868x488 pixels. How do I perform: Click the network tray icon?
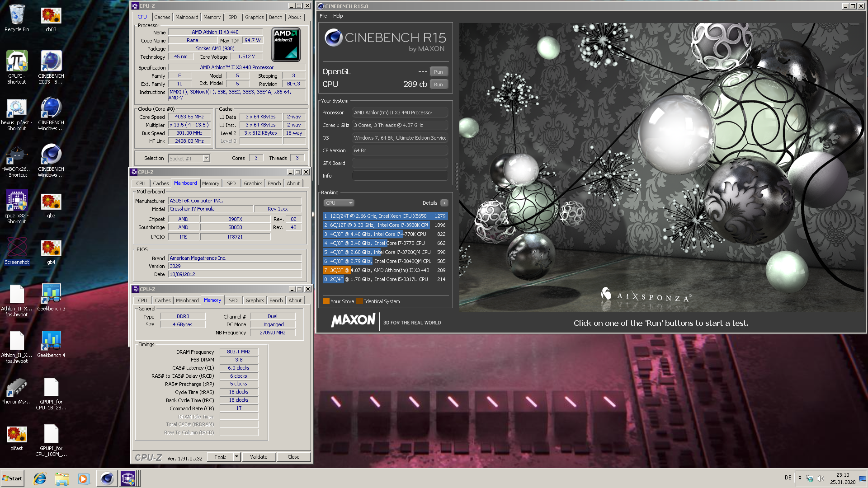click(x=810, y=478)
